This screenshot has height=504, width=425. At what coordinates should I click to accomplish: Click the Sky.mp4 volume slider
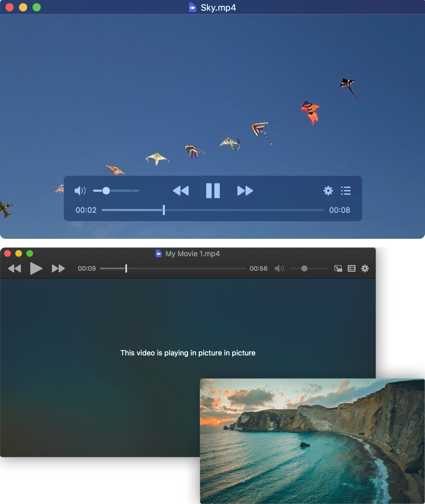coord(116,191)
